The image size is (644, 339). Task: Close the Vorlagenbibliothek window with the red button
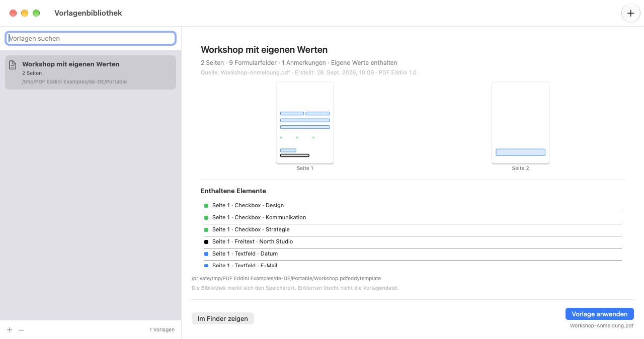coord(13,13)
